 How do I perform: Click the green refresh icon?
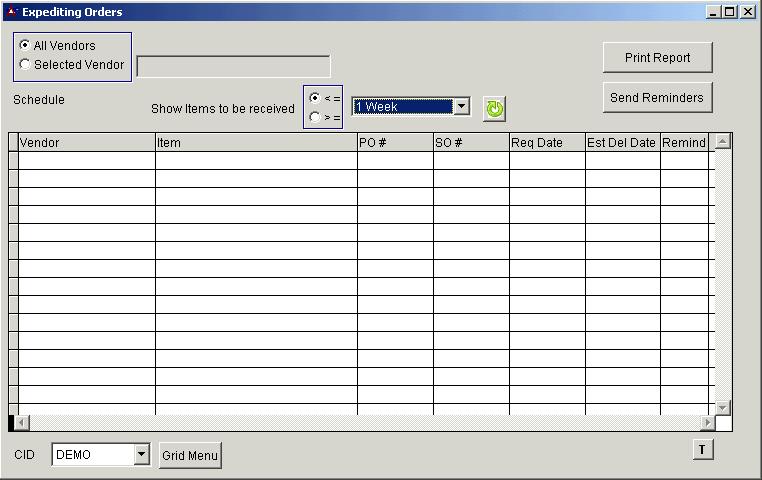tap(494, 109)
